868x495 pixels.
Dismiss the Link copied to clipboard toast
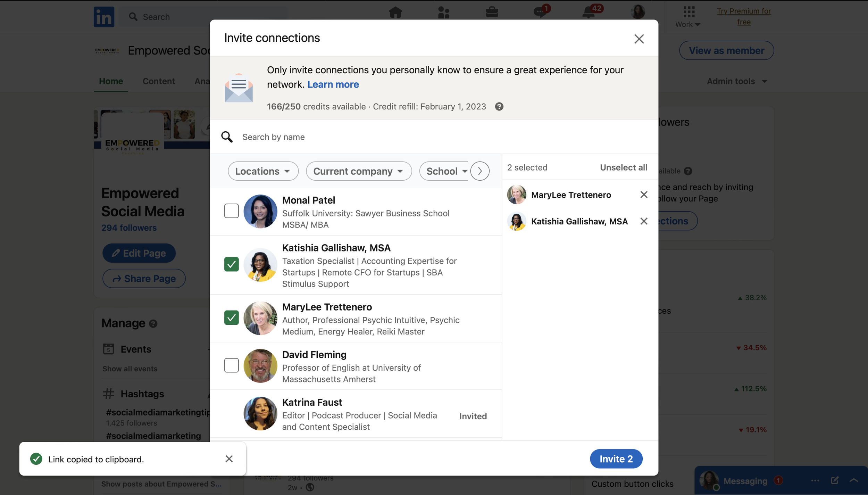point(229,459)
